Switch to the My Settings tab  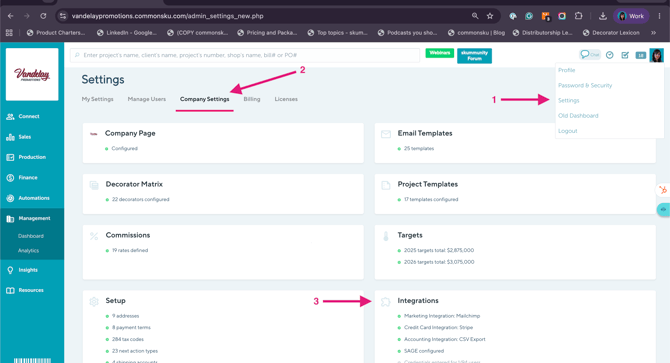pos(97,99)
